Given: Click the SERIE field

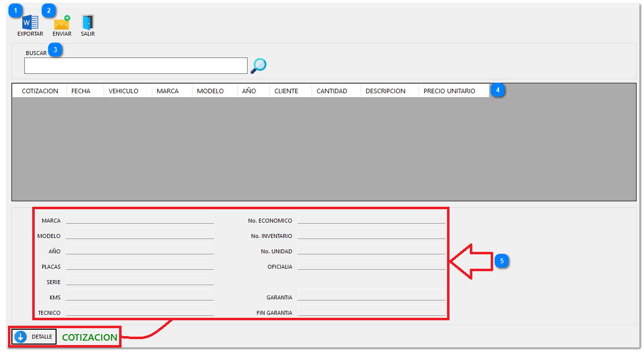Looking at the screenshot, I should (x=140, y=279).
